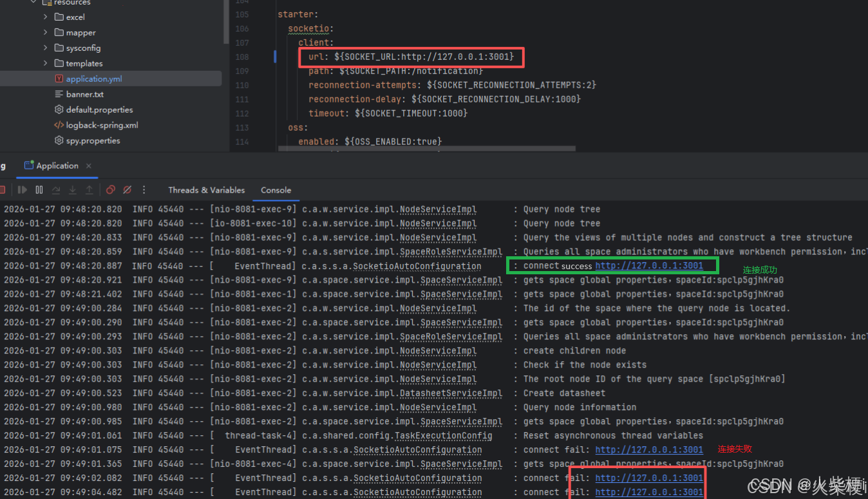
Task: Click the Step Into arrow icon
Action: tap(72, 190)
